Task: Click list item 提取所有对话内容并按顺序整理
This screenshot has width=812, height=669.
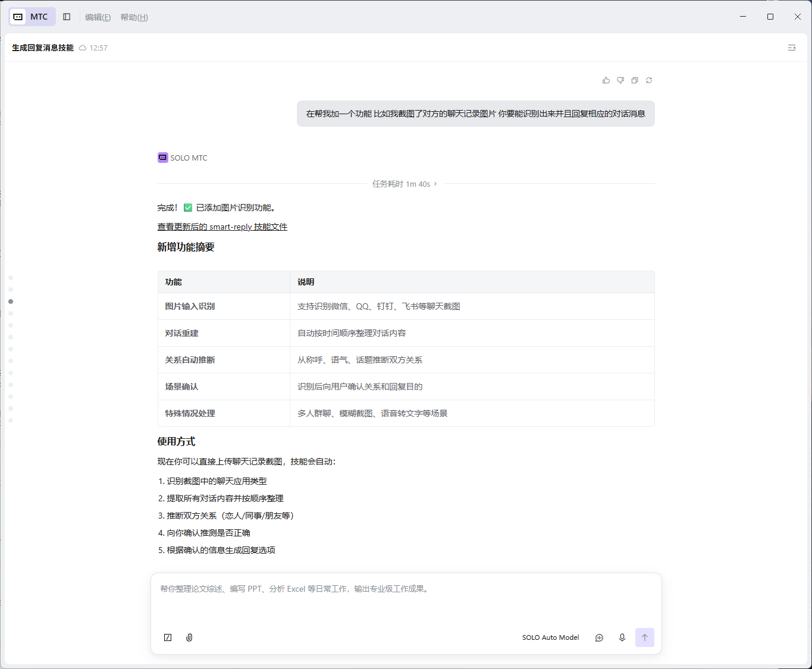Action: (x=225, y=498)
